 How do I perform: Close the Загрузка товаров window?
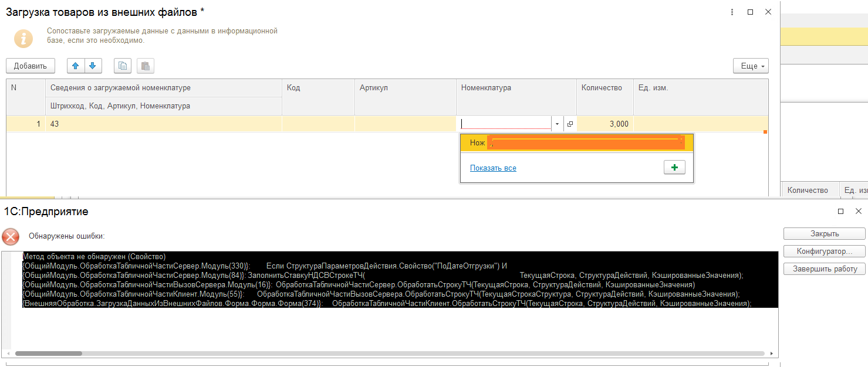[768, 12]
